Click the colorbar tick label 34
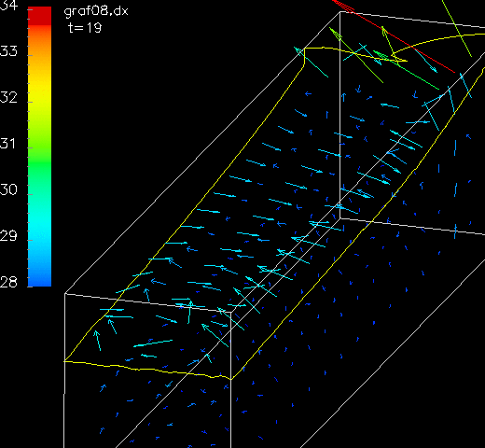485x448 pixels. [8, 6]
